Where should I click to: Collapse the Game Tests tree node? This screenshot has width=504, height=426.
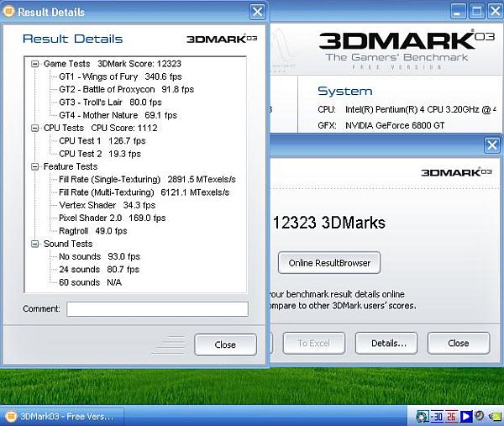tap(34, 64)
